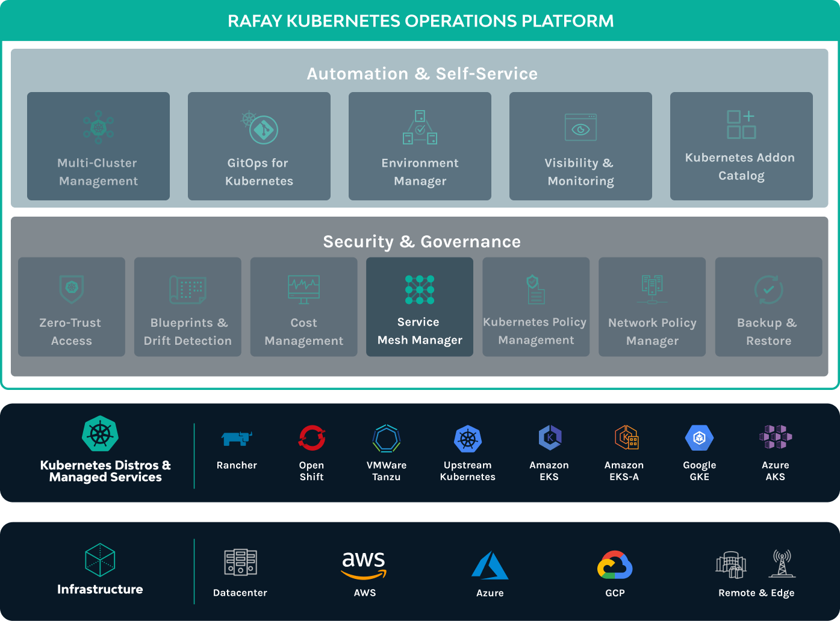Select the Cost Management label
The width and height of the screenshot is (840, 621).
click(x=303, y=332)
